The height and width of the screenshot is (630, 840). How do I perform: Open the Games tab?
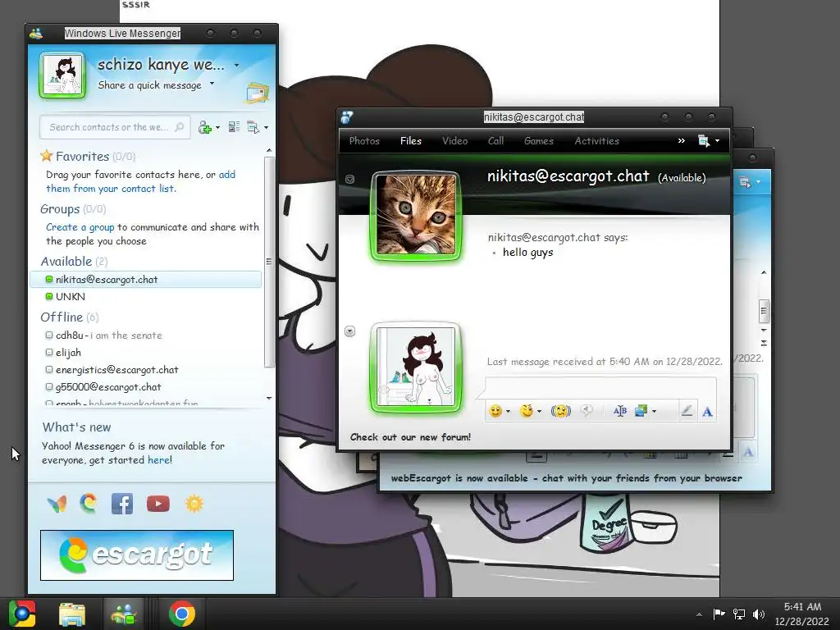pyautogui.click(x=538, y=141)
